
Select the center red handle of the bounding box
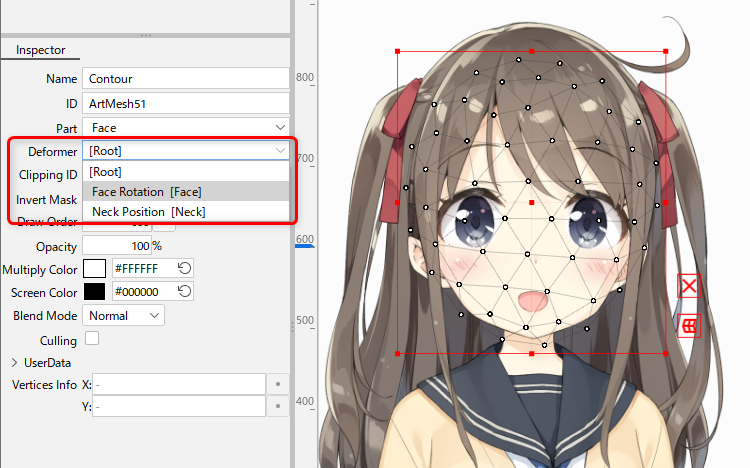[531, 202]
